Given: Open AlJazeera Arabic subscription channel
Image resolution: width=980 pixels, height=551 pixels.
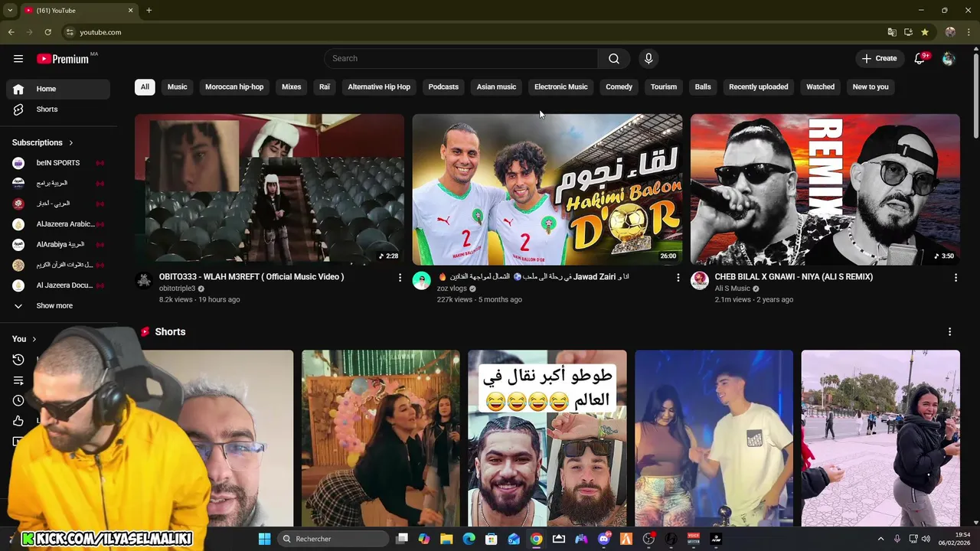Looking at the screenshot, I should 58,224.
